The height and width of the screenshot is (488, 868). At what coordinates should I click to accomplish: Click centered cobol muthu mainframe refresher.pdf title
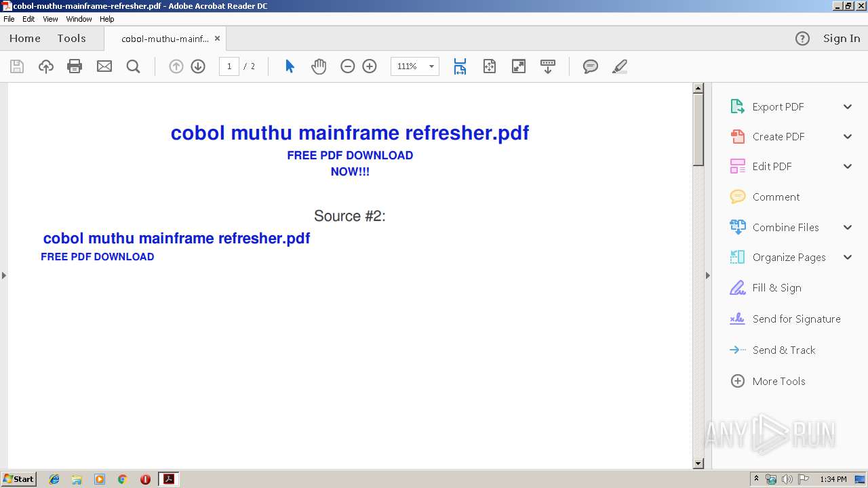point(350,133)
